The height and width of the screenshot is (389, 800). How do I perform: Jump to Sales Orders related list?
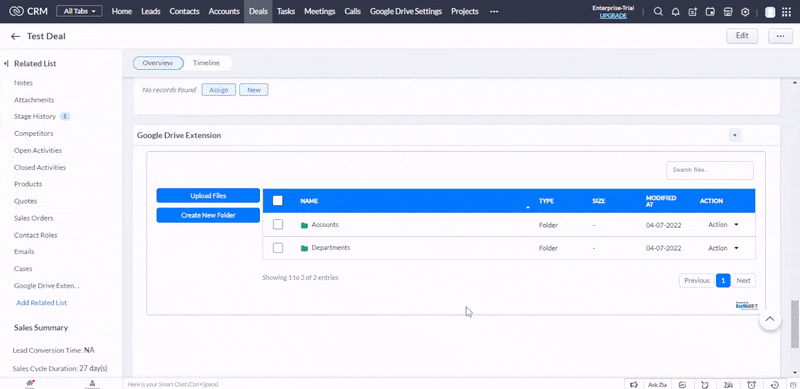click(34, 218)
